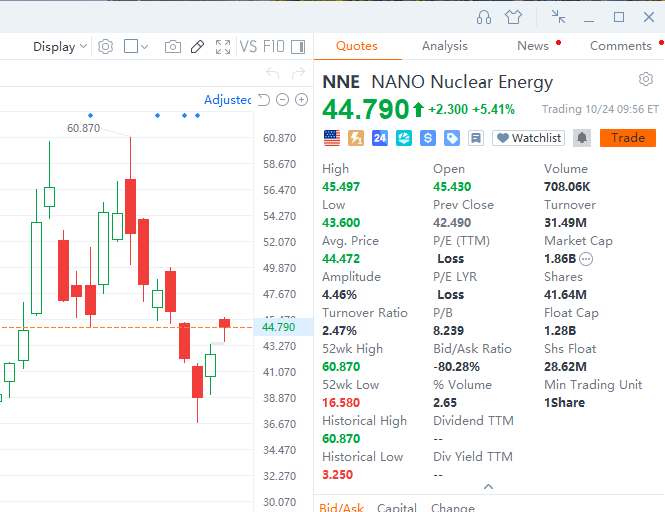The image size is (665, 512).
Task: Switch to the Analysis tab
Action: tap(444, 46)
